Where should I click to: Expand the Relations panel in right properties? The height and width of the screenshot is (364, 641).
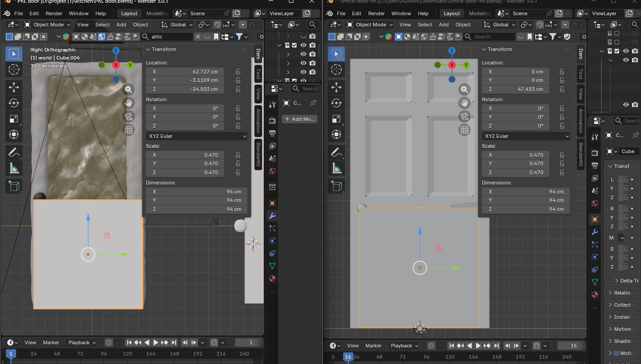pyautogui.click(x=622, y=293)
